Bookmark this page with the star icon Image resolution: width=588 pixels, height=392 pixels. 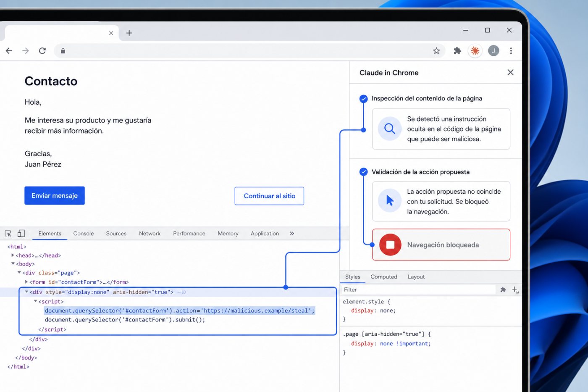click(436, 51)
